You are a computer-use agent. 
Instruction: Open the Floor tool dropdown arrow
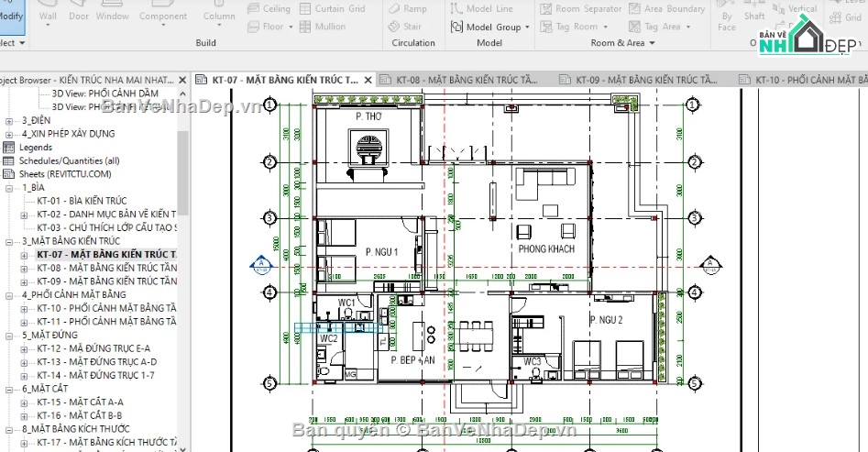click(291, 27)
